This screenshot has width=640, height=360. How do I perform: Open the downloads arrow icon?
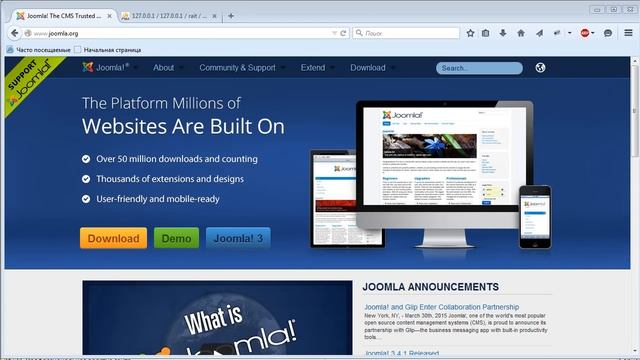coord(503,33)
